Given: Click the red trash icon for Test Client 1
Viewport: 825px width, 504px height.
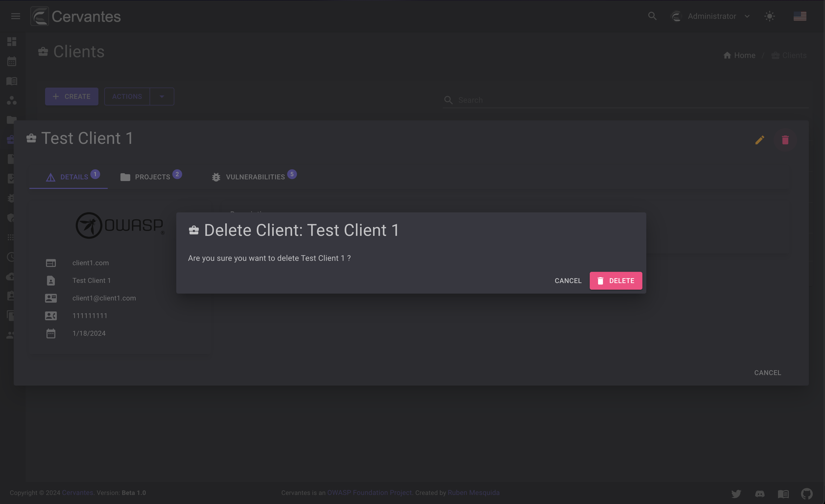Looking at the screenshot, I should pyautogui.click(x=785, y=140).
